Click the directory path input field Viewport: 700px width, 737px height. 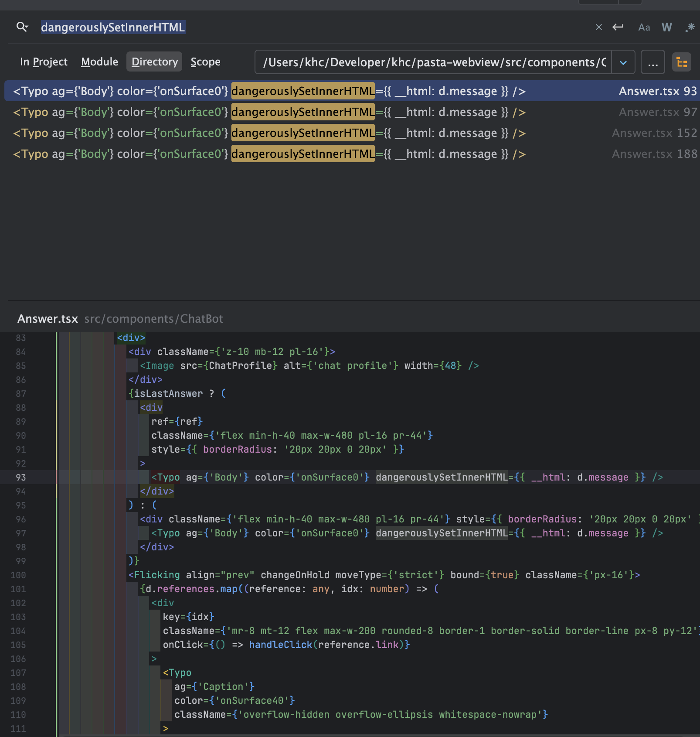[434, 62]
